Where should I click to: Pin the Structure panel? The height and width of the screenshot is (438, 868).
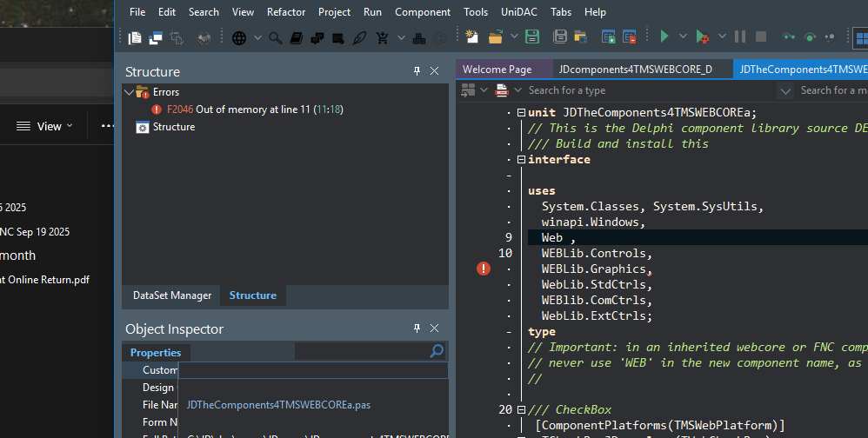pos(417,71)
